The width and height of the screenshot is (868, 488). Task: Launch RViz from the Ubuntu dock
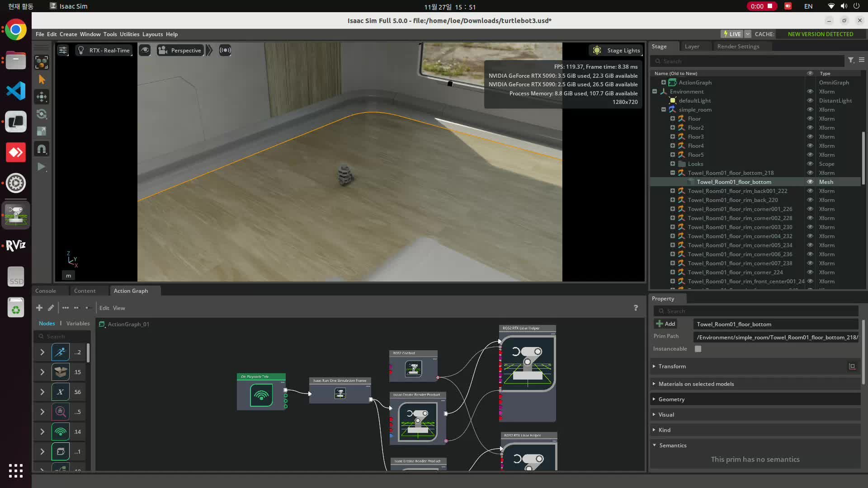click(16, 245)
